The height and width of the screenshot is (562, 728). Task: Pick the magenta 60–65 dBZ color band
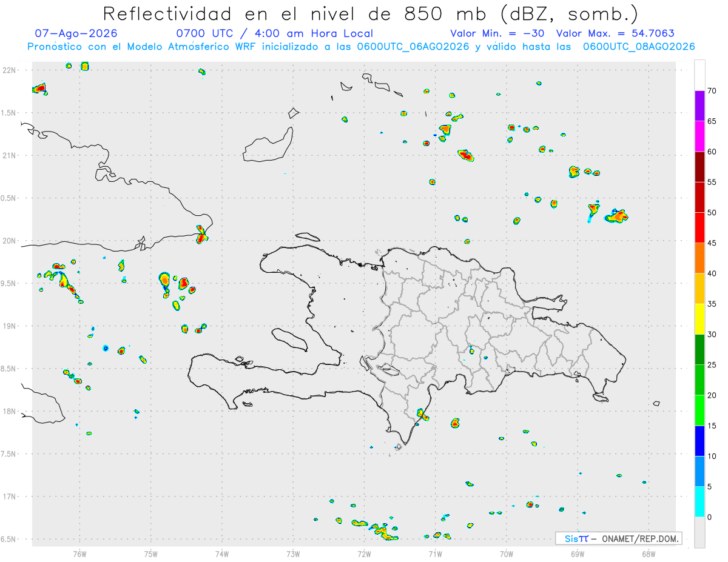[x=699, y=136]
